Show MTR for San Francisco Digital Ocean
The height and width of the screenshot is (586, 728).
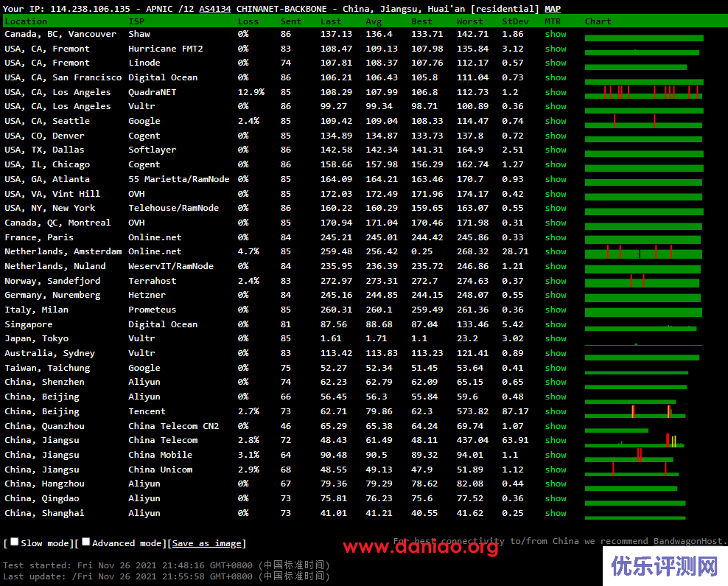point(556,77)
